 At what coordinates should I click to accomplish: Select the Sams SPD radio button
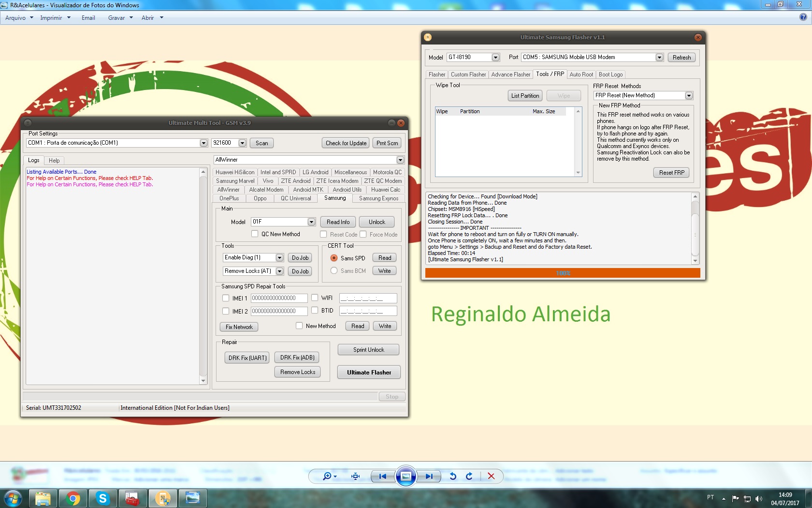[334, 258]
